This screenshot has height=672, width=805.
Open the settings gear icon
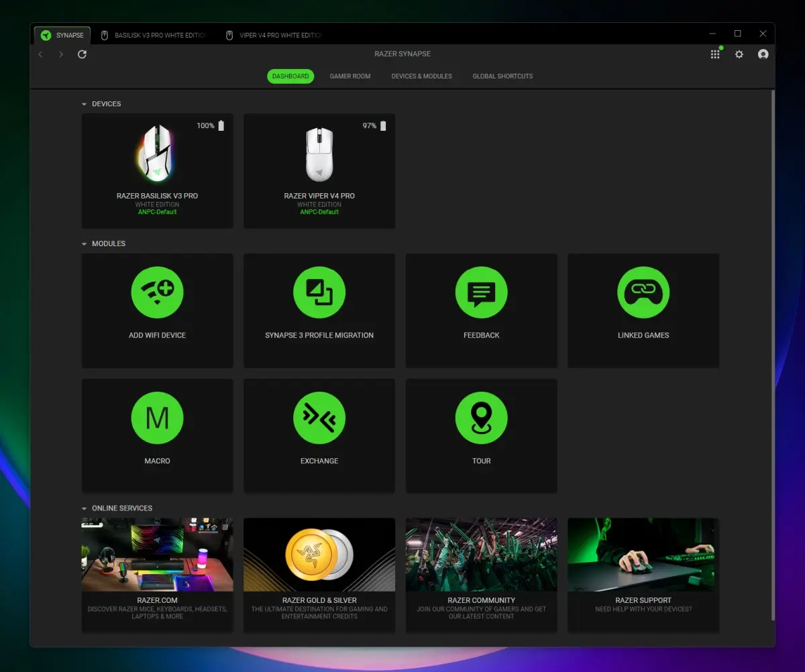point(739,54)
